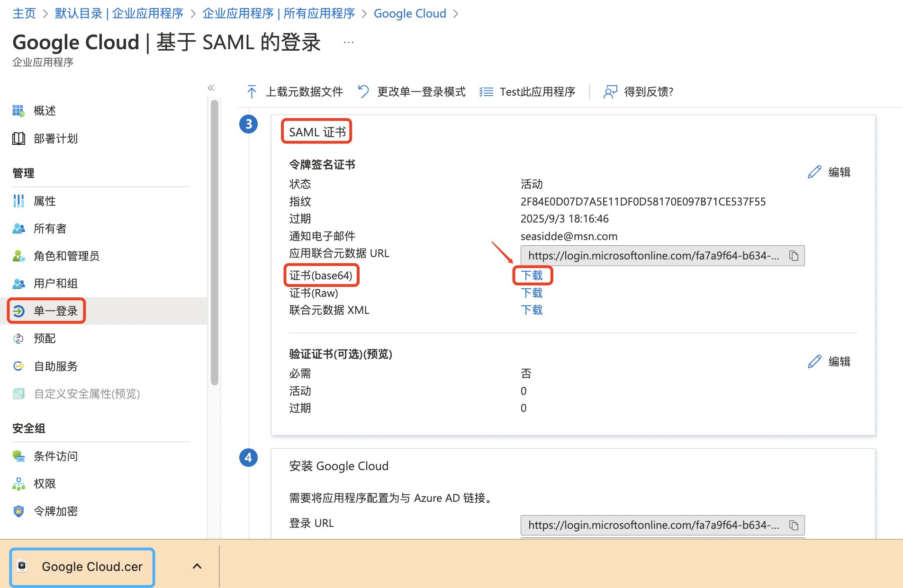Image resolution: width=903 pixels, height=588 pixels.
Task: Collapse the sidebar with double chevron
Action: pos(211,88)
